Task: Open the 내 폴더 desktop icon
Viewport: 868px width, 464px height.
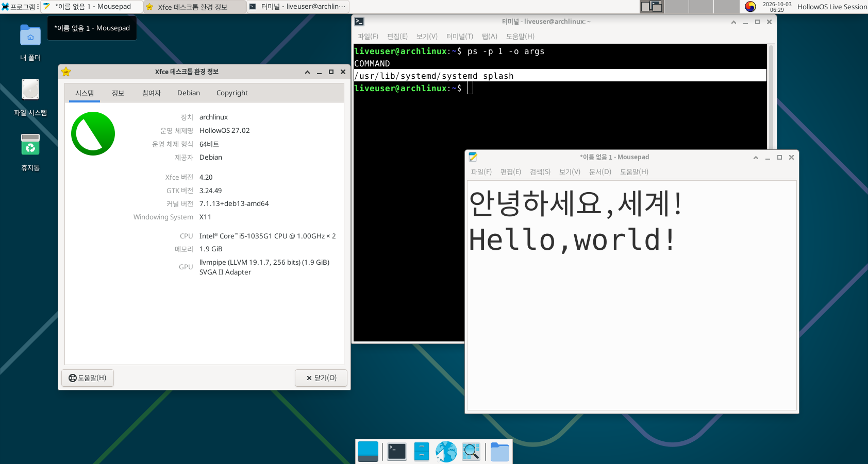Action: pos(30,43)
